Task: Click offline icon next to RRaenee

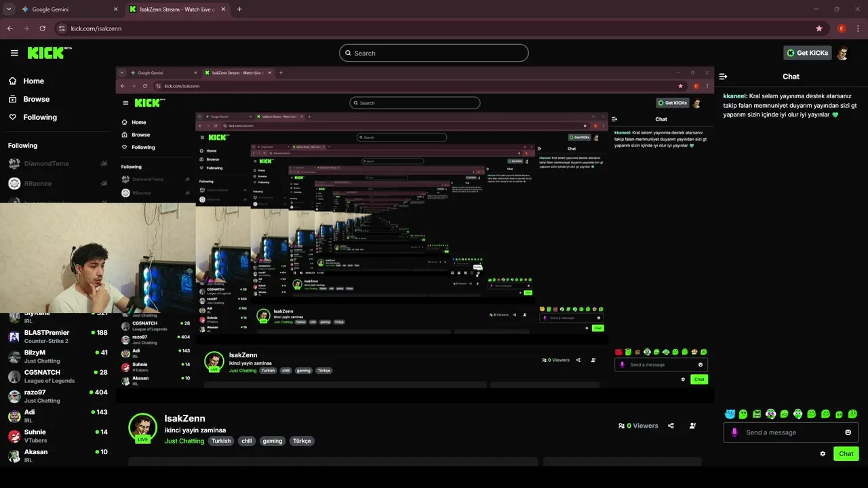Action: (x=104, y=183)
